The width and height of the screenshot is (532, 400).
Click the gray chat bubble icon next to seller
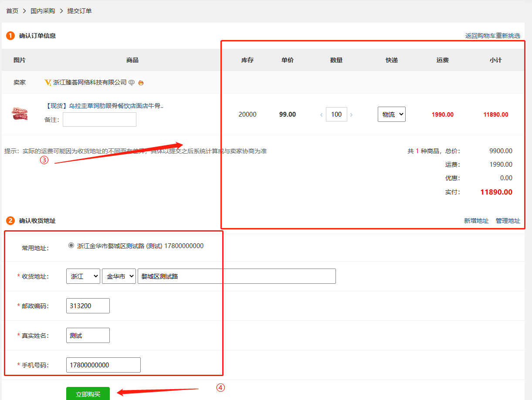coord(132,83)
